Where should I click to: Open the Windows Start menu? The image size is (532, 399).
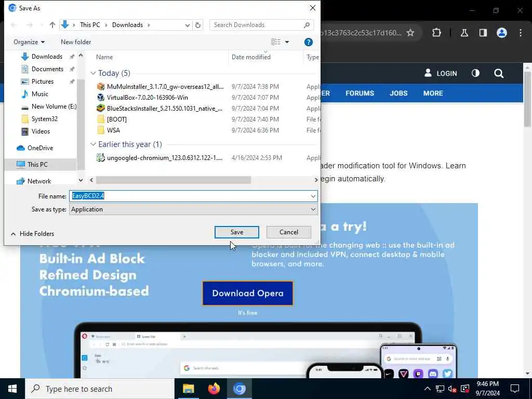coord(12,389)
